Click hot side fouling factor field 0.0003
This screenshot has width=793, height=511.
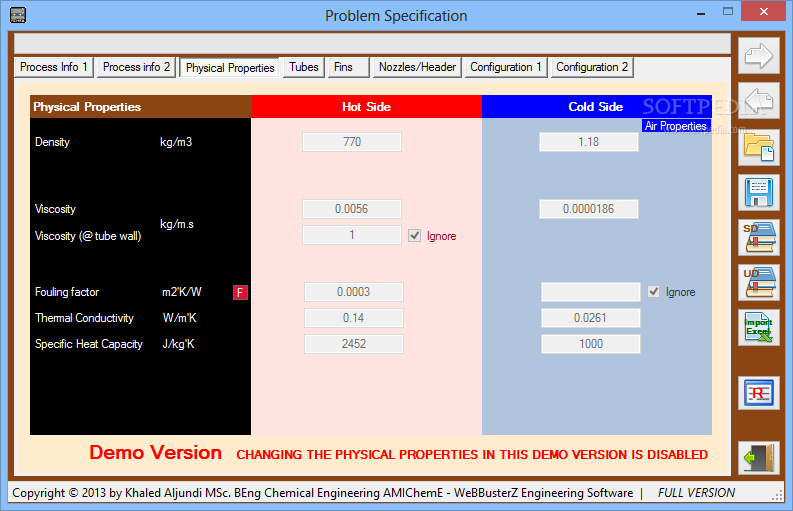pyautogui.click(x=354, y=292)
